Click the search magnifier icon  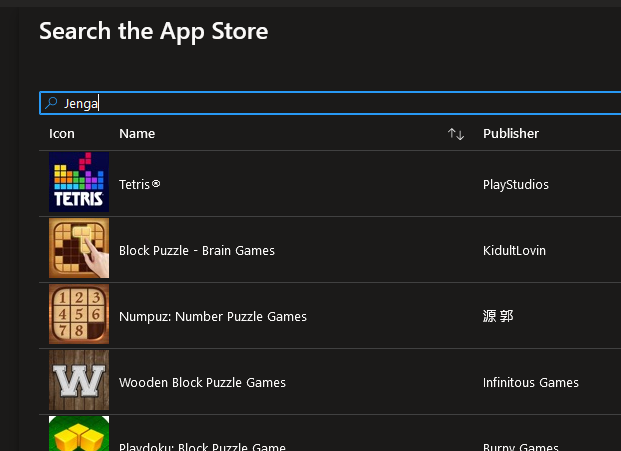click(x=51, y=103)
